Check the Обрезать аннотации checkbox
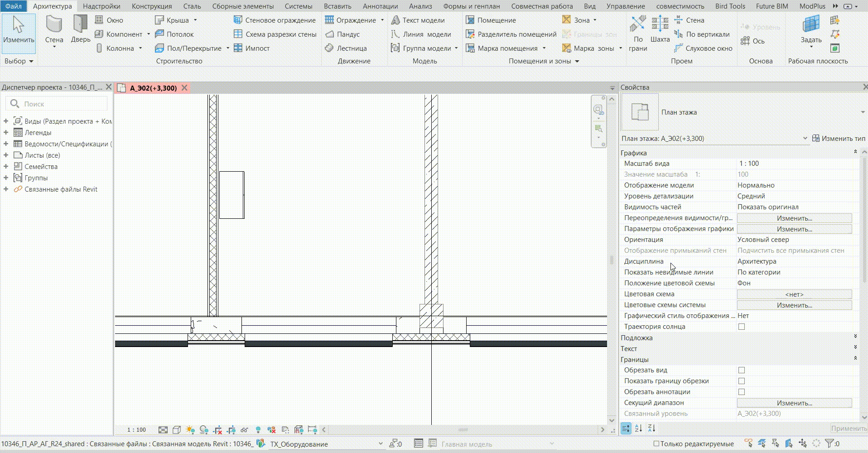 click(742, 392)
